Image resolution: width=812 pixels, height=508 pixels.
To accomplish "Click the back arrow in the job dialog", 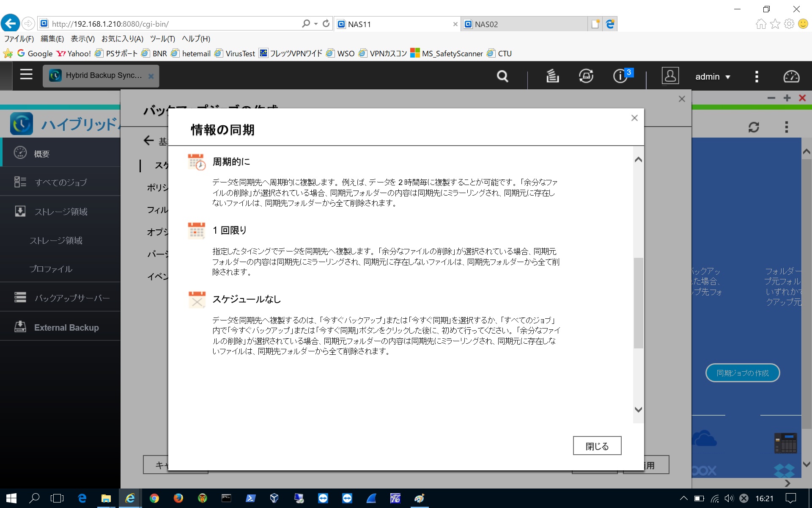I will [148, 140].
